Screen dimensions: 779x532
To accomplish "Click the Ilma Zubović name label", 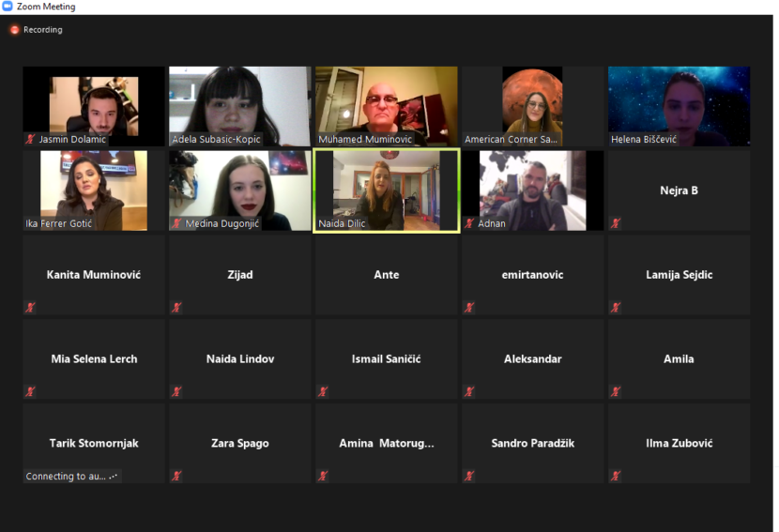I will 680,443.
